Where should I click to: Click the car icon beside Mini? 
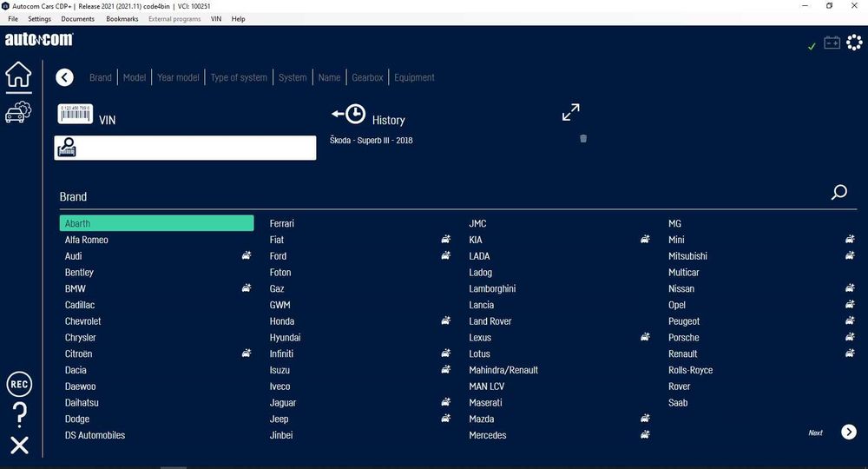[x=850, y=239]
